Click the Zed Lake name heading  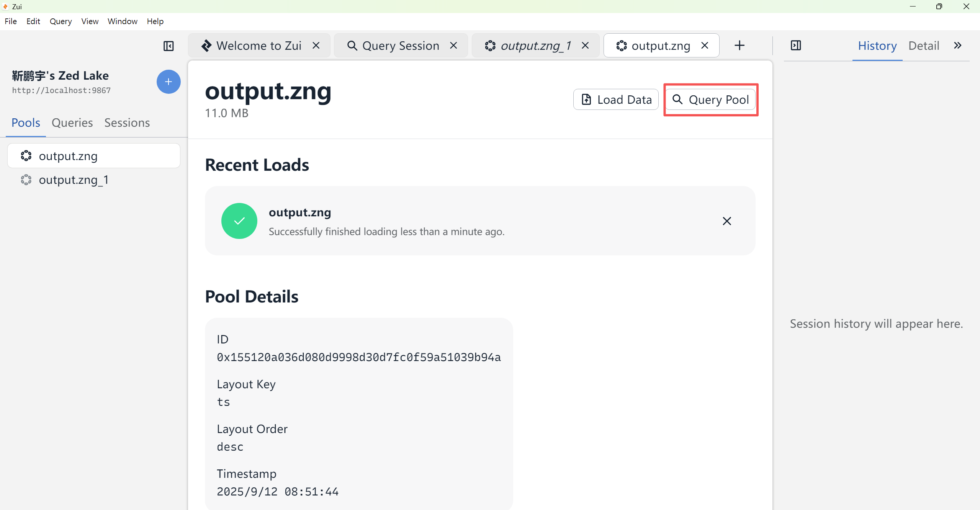click(x=60, y=75)
